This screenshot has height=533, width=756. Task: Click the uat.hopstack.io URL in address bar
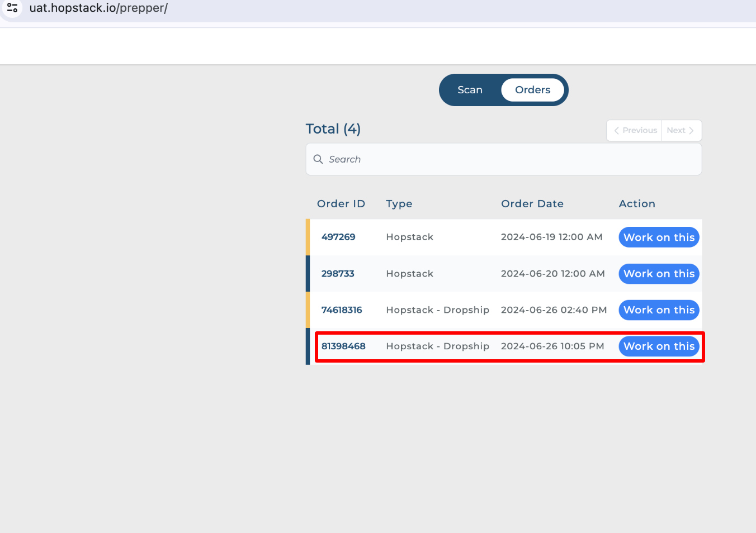pyautogui.click(x=98, y=8)
